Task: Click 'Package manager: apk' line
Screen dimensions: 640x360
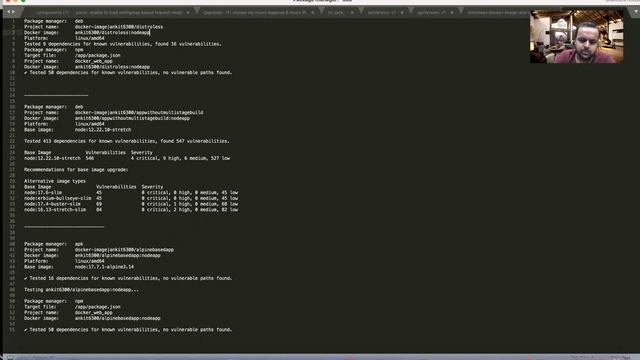Action: coord(53,244)
